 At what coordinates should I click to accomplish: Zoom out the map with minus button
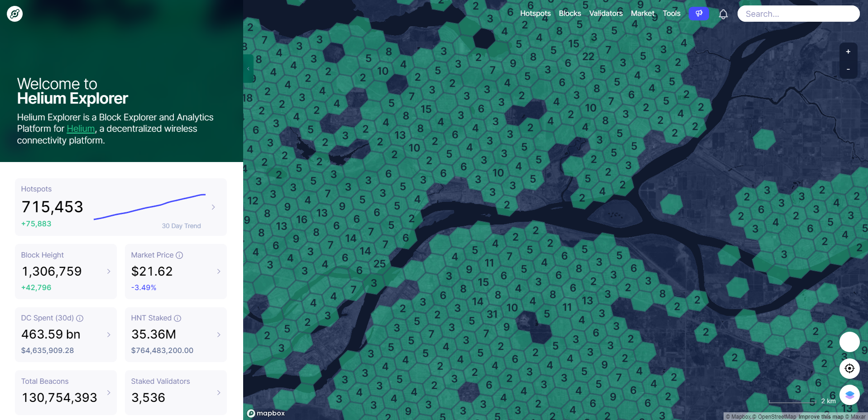848,69
